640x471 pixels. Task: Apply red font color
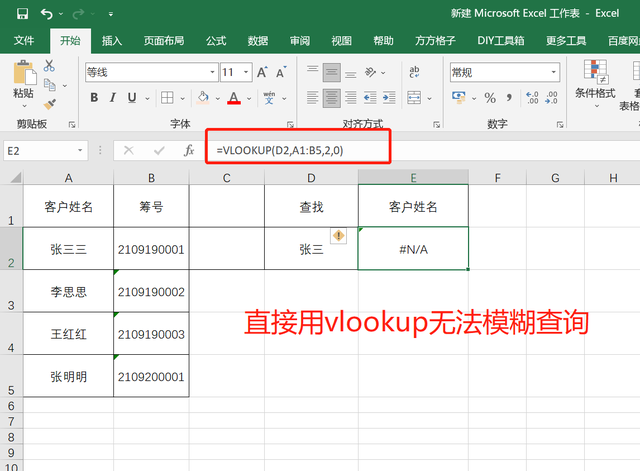tap(234, 98)
